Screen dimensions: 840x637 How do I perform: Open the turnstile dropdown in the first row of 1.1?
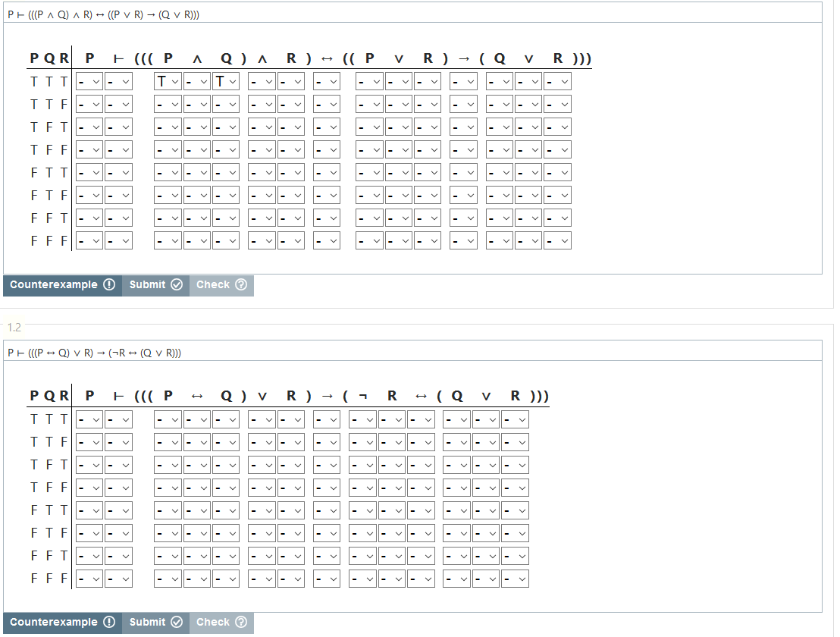point(118,81)
